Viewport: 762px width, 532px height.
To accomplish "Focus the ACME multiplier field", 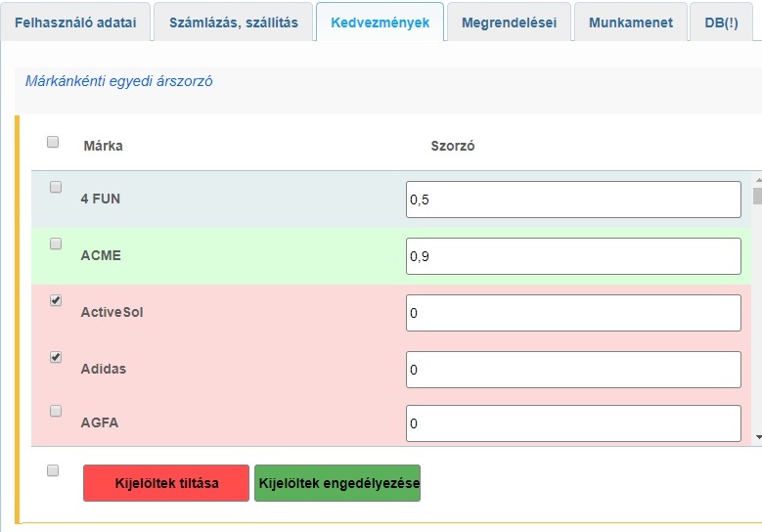I will (573, 256).
